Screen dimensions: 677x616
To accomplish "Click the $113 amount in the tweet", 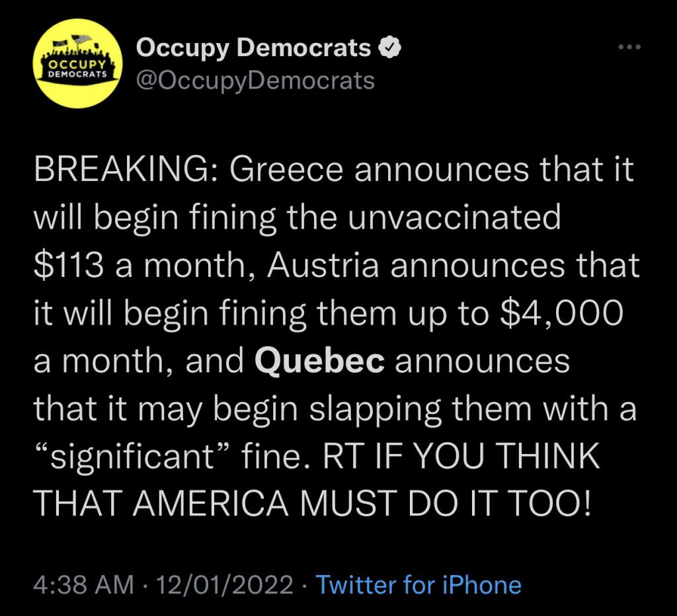I will (x=69, y=265).
